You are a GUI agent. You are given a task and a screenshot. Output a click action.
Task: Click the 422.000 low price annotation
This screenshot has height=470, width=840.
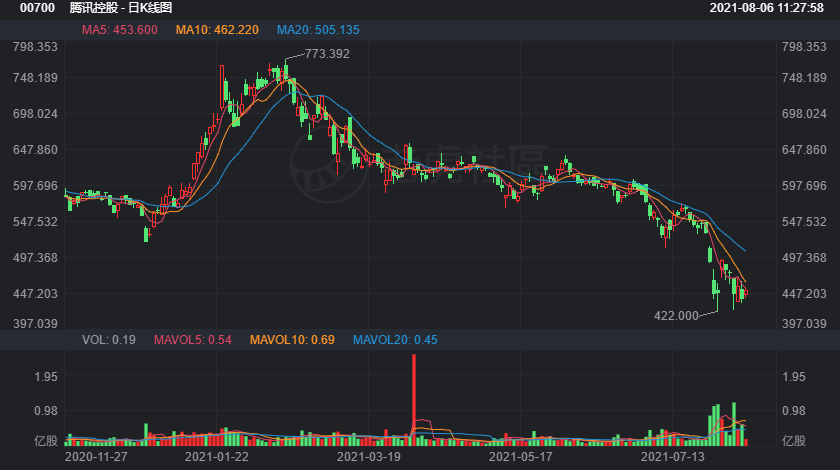pos(676,316)
